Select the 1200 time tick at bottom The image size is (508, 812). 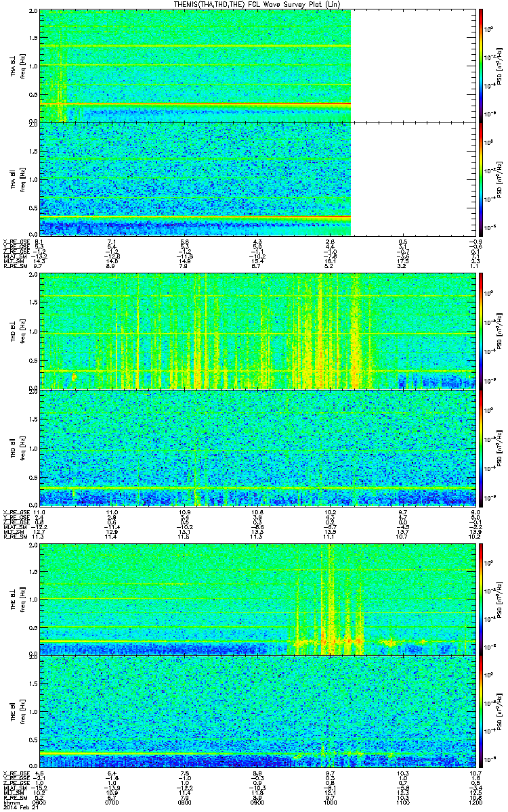tap(475, 802)
